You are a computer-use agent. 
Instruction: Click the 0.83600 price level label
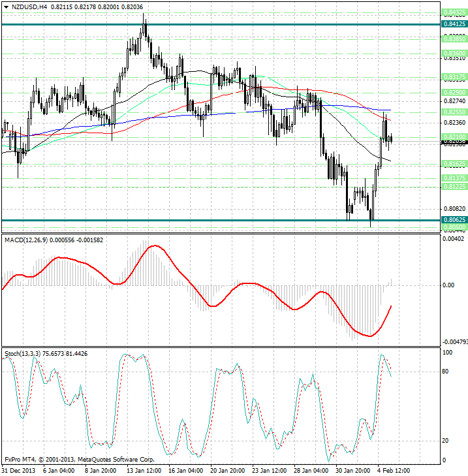[x=454, y=54]
